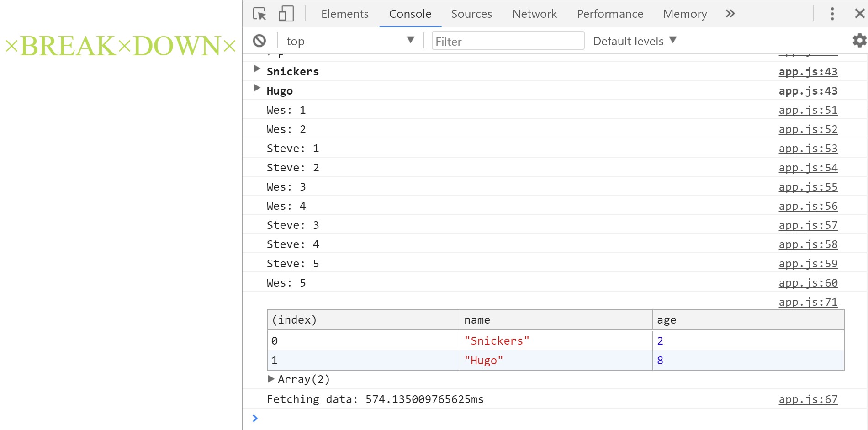Click the Steve: 3 log message
The image size is (868, 430).
293,225
